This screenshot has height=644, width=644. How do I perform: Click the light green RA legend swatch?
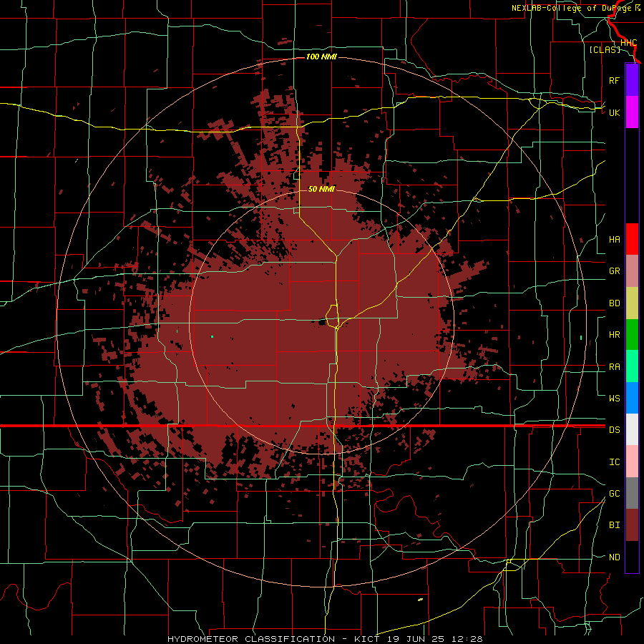tap(632, 366)
